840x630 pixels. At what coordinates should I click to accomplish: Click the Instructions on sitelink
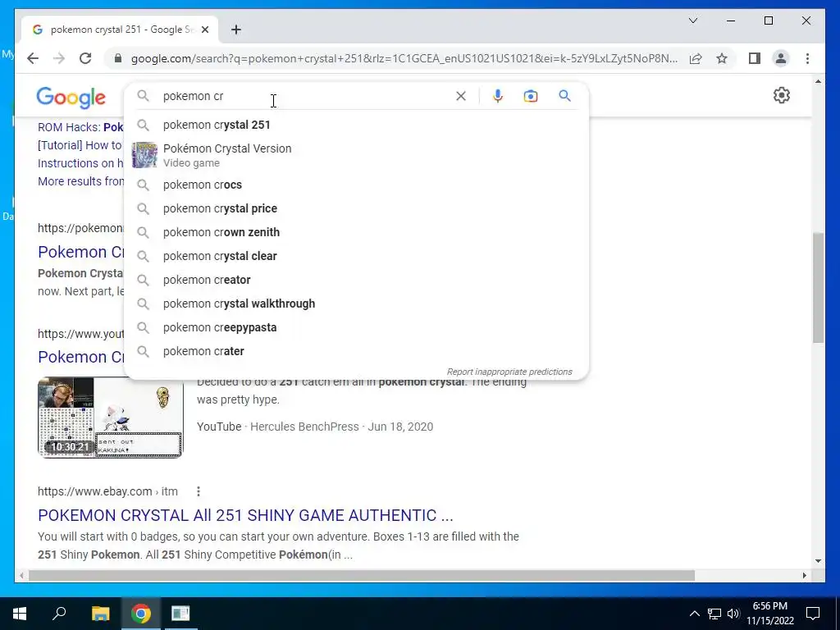pyautogui.click(x=80, y=163)
